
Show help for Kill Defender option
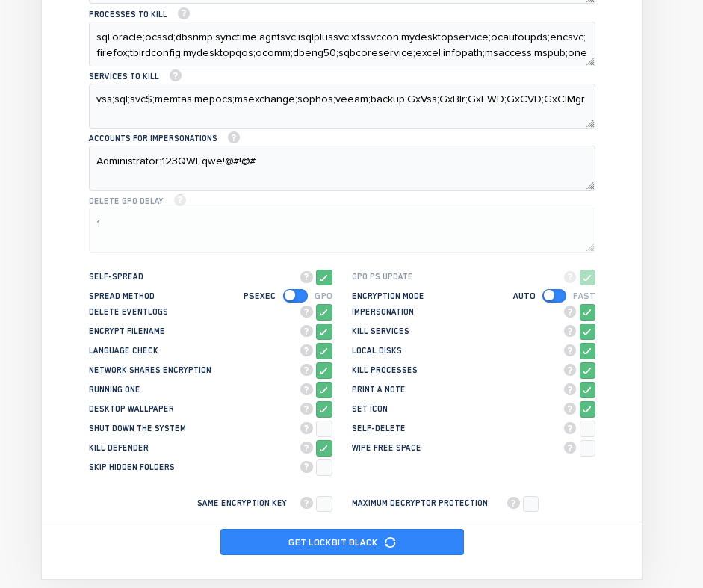click(x=306, y=448)
